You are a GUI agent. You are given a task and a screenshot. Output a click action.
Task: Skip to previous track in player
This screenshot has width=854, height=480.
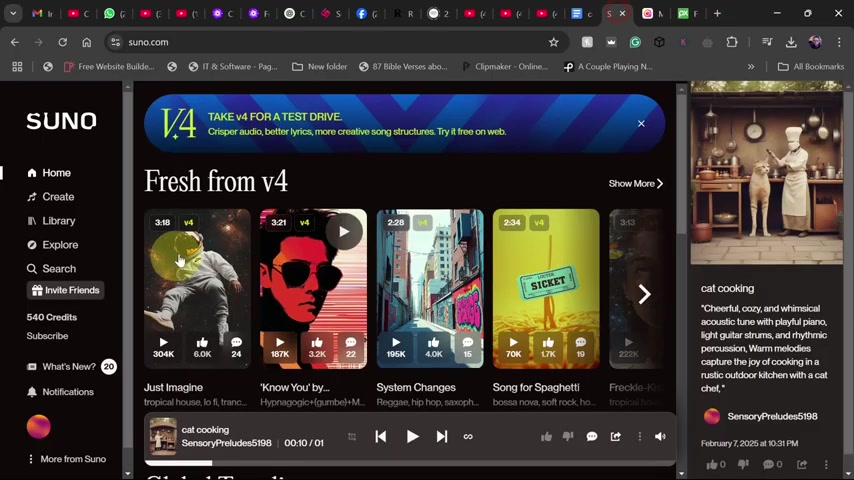tap(381, 436)
